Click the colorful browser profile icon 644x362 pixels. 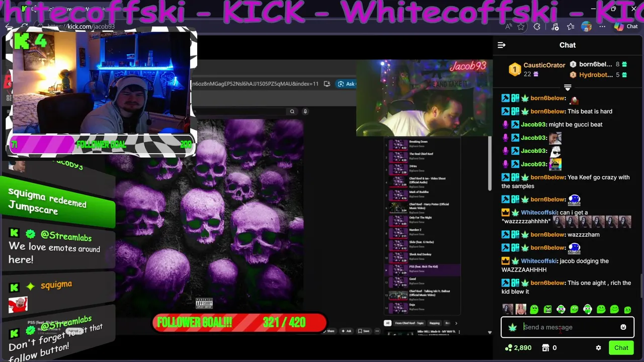click(586, 27)
